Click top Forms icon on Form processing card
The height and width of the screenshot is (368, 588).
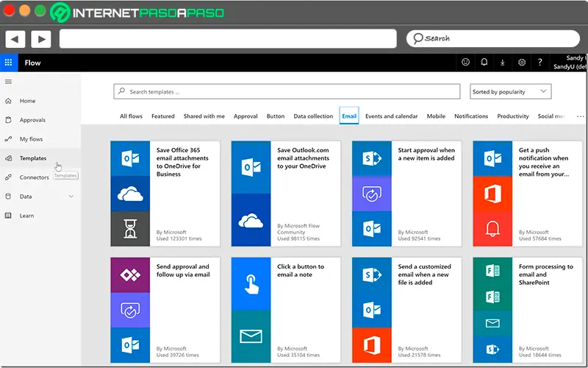[492, 271]
